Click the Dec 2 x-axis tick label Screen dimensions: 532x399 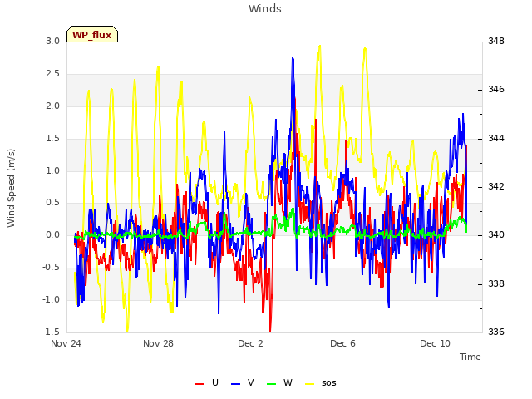250,343
